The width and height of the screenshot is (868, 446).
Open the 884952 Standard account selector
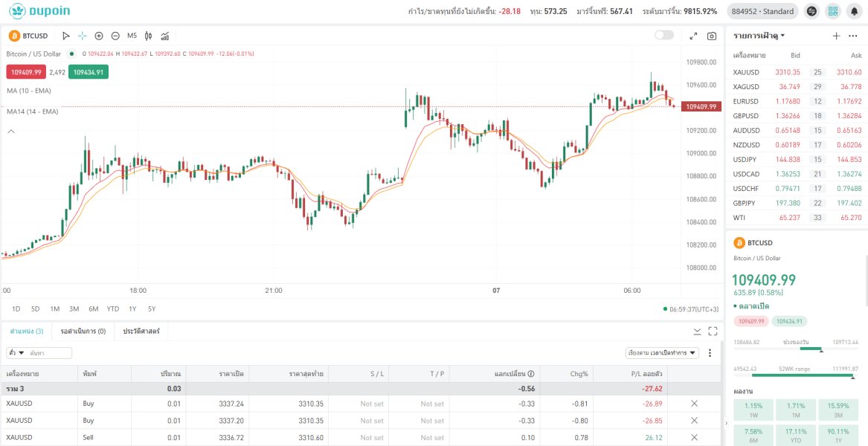click(762, 11)
